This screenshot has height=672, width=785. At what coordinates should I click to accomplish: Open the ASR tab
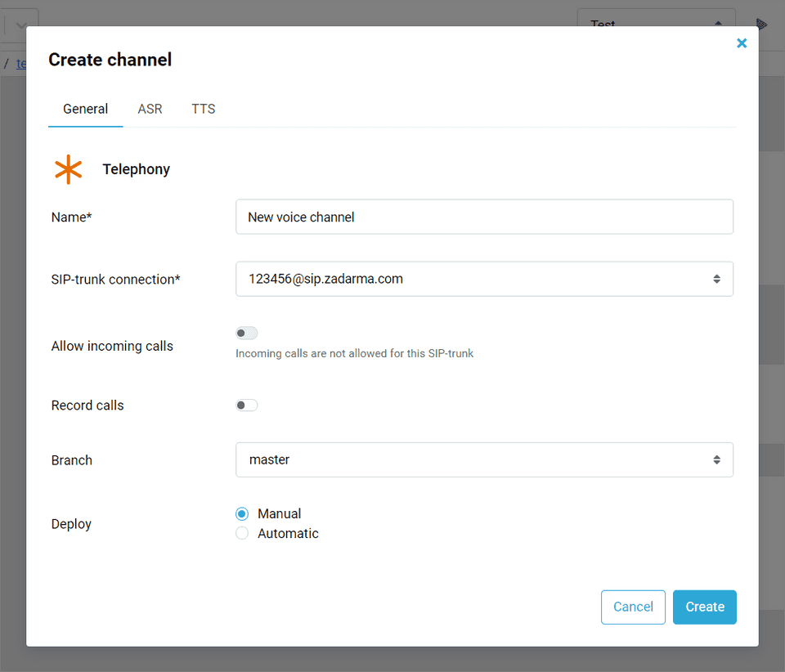[150, 109]
